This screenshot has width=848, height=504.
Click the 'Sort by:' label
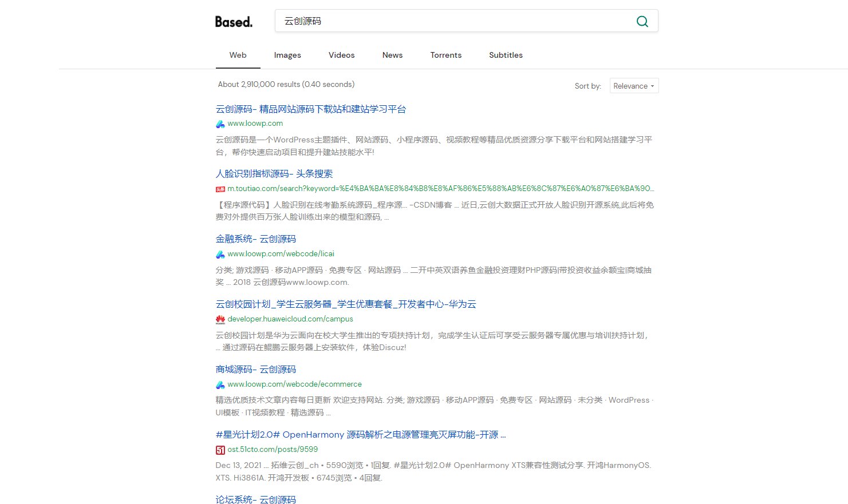click(x=588, y=86)
